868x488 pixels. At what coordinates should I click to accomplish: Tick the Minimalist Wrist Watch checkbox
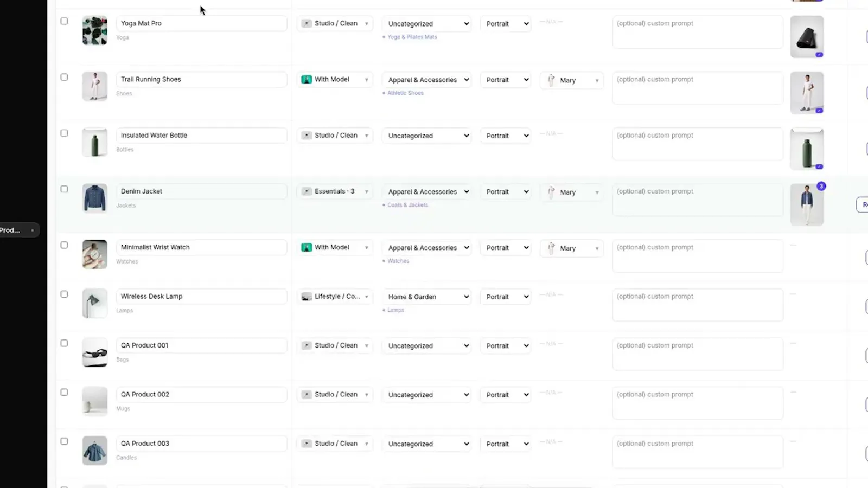coord(64,245)
